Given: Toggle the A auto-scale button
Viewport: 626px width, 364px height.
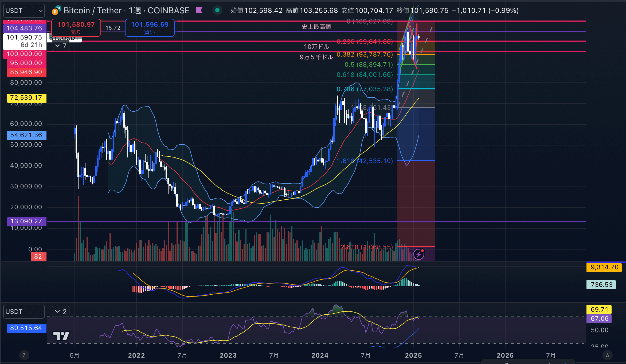Looking at the screenshot, I should [608, 355].
